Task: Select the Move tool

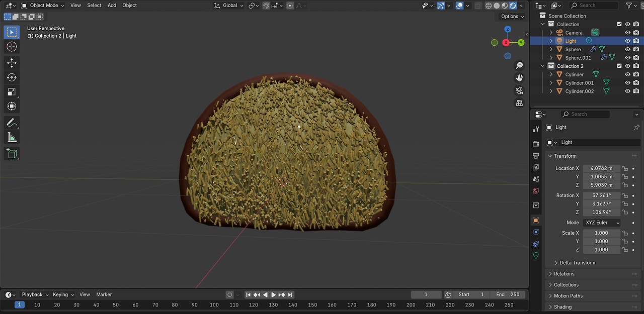Action: [x=12, y=63]
